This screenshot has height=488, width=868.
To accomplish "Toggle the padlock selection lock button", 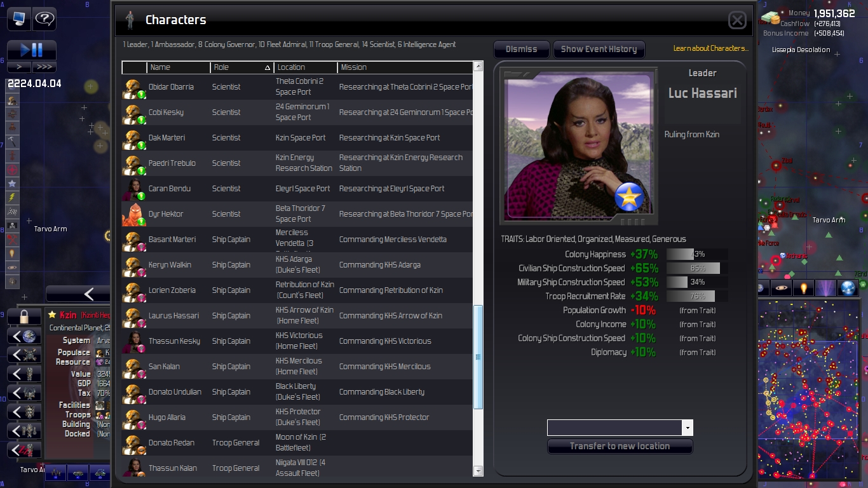I will coord(24,316).
